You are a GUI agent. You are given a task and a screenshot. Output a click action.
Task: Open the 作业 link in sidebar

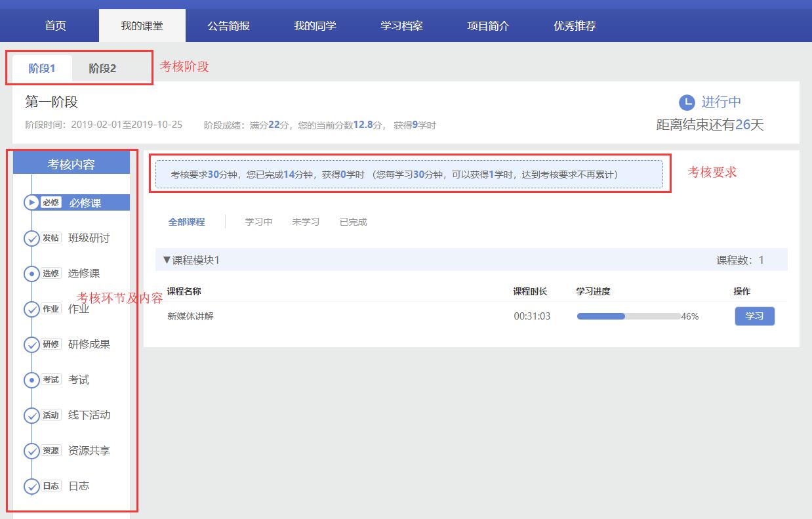(79, 309)
